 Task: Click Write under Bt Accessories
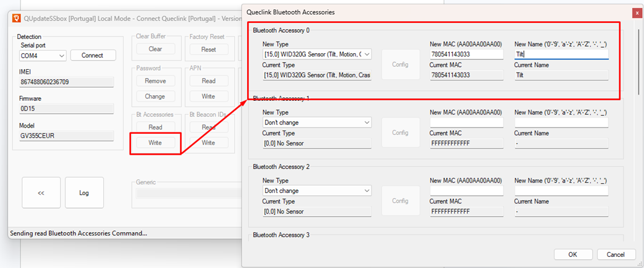pyautogui.click(x=155, y=143)
